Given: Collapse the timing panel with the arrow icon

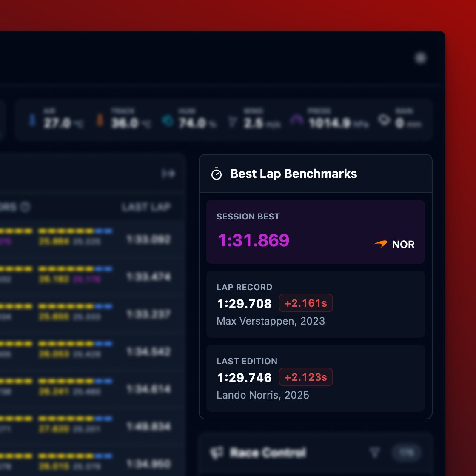Looking at the screenshot, I should [x=168, y=174].
